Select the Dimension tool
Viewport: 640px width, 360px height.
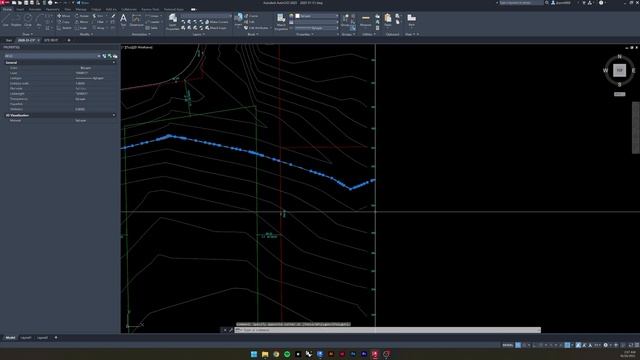pyautogui.click(x=136, y=20)
